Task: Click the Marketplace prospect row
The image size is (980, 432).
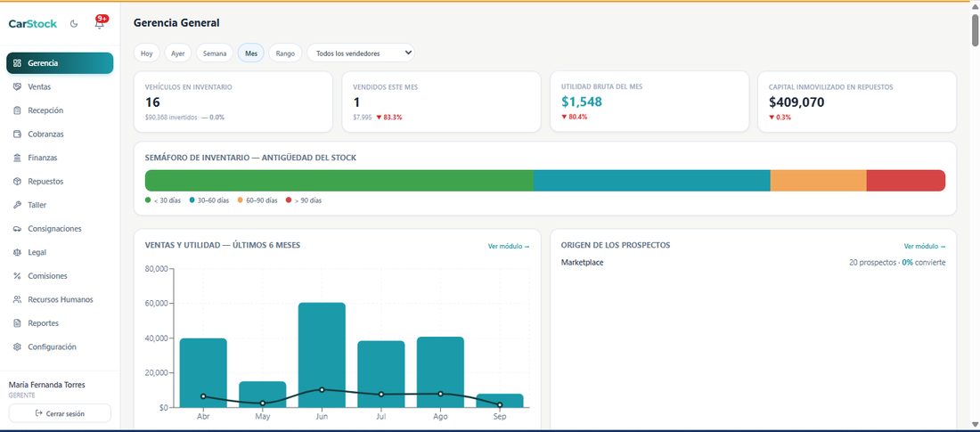Action: [x=753, y=263]
